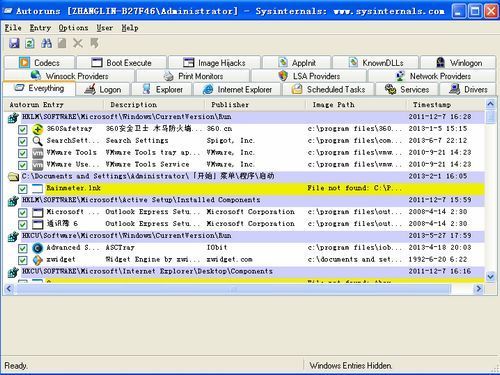Switch to the Image Hijacks tab

pyautogui.click(x=214, y=63)
